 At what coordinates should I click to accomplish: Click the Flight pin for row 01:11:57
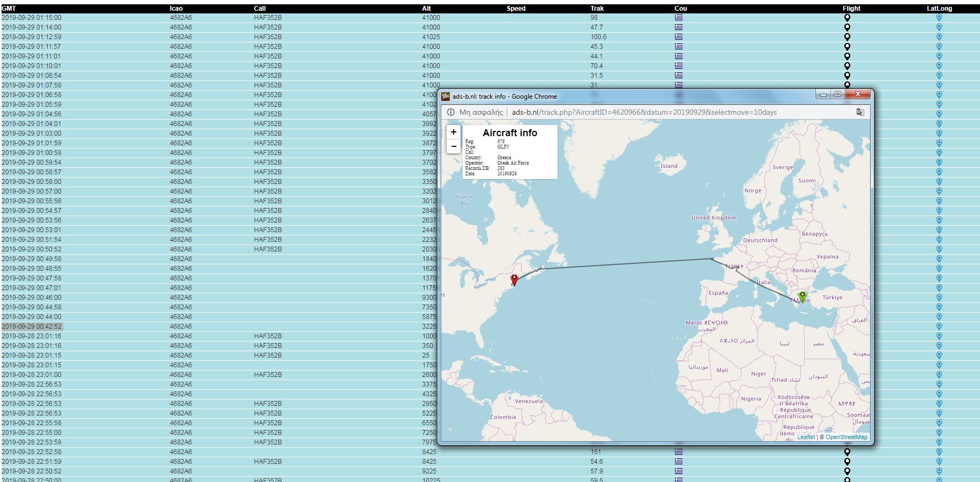click(x=847, y=47)
